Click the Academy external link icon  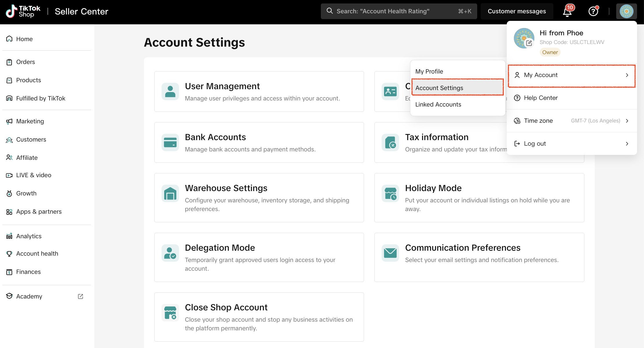[x=80, y=296]
